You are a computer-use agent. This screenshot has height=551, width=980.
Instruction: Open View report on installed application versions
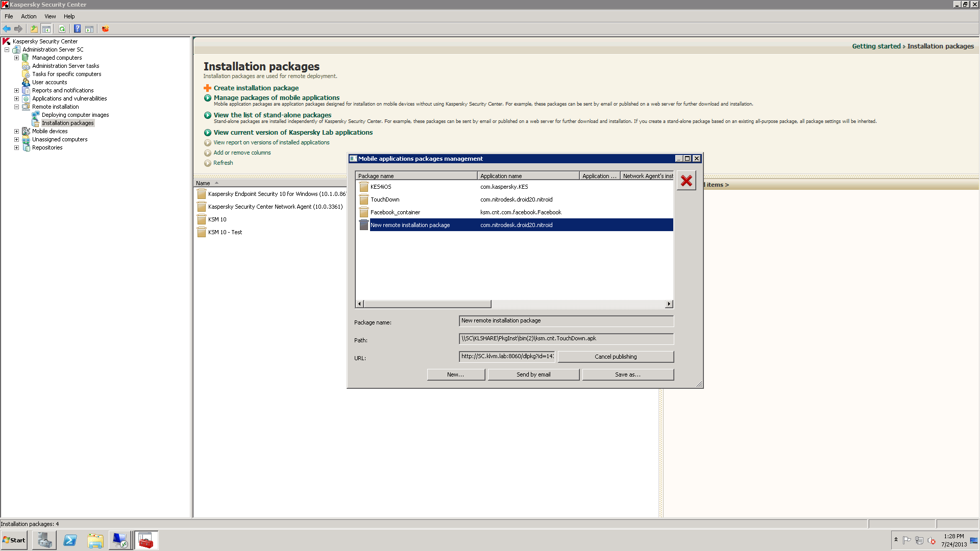(272, 142)
